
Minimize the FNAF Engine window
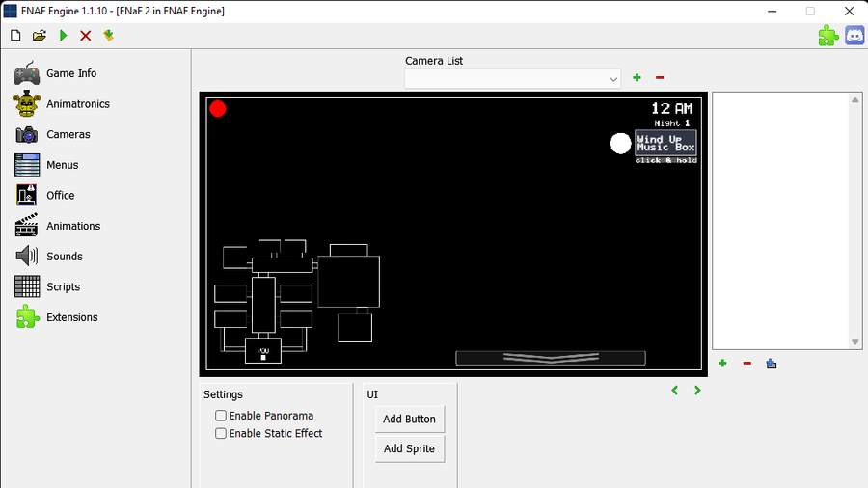coord(773,11)
